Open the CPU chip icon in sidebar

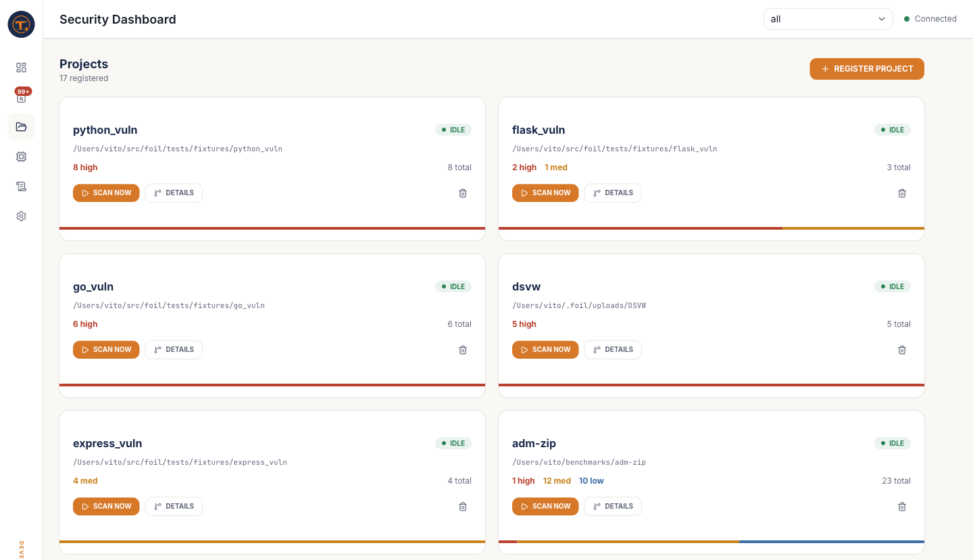tap(21, 157)
